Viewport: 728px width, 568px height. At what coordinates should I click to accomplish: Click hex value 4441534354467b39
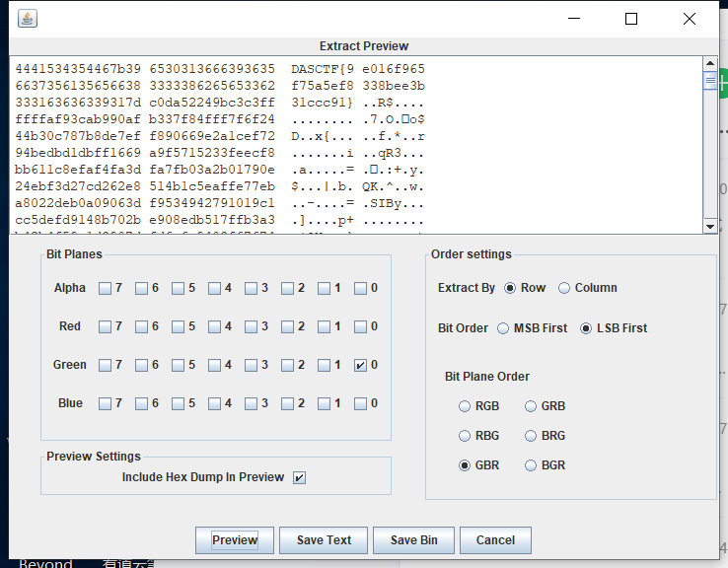78,69
